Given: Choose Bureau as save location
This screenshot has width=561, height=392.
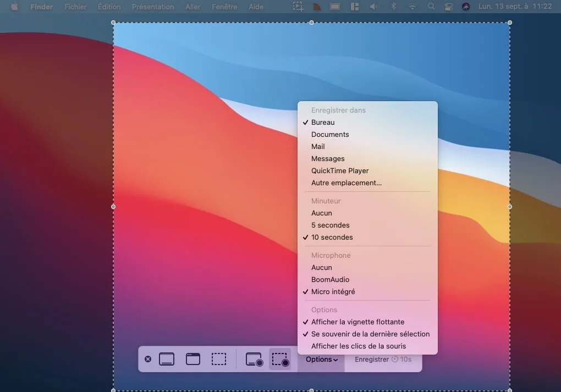Looking at the screenshot, I should pyautogui.click(x=367, y=122).
